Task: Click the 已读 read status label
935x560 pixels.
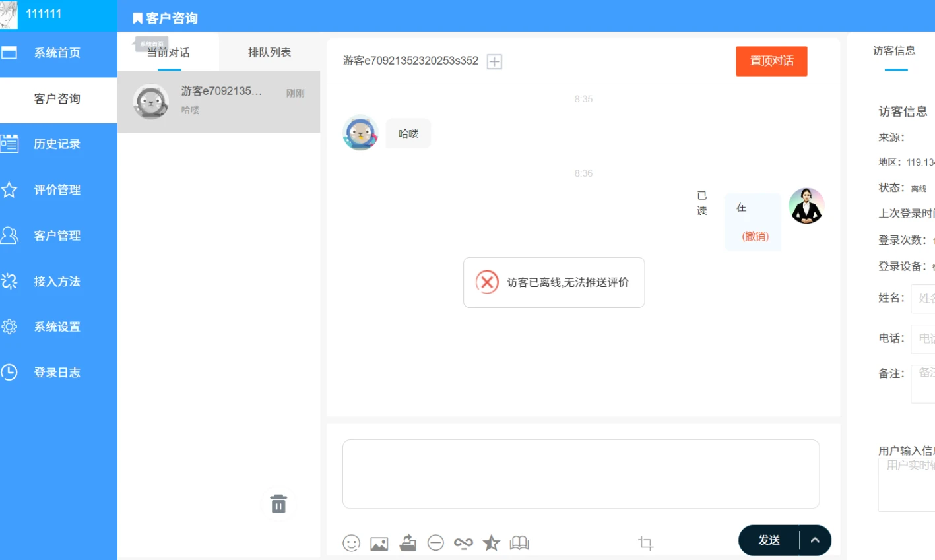Action: point(702,203)
